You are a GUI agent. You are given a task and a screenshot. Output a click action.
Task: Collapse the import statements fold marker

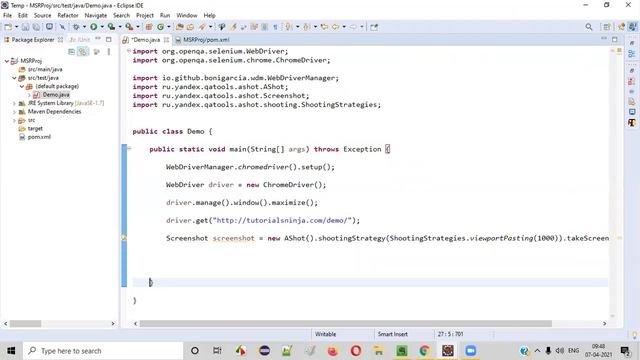pyautogui.click(x=129, y=51)
